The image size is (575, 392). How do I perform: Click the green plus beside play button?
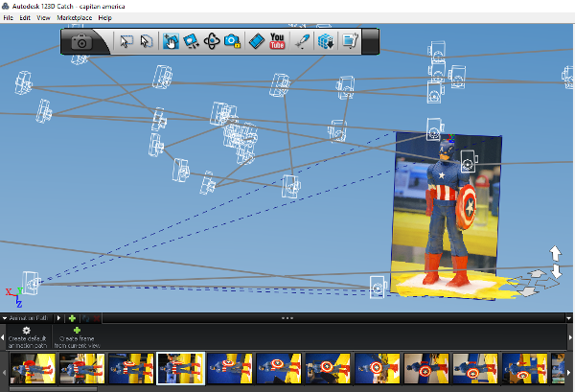coord(72,318)
